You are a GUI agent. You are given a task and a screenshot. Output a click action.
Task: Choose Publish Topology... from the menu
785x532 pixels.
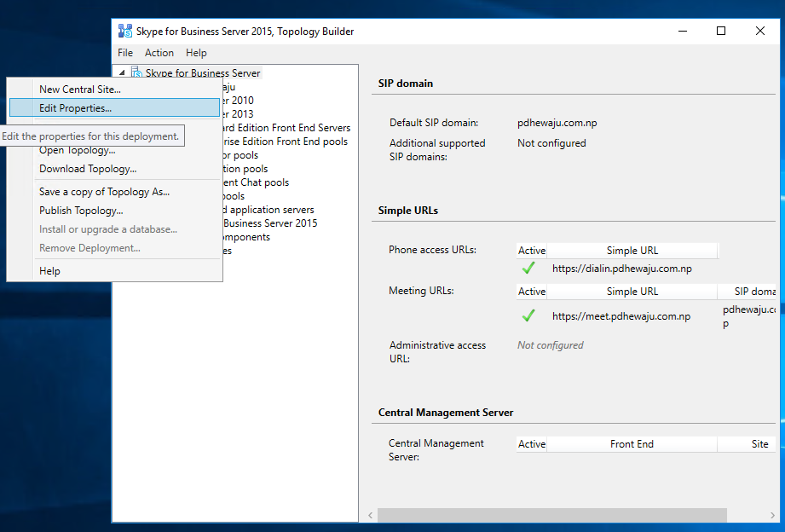pos(114,211)
